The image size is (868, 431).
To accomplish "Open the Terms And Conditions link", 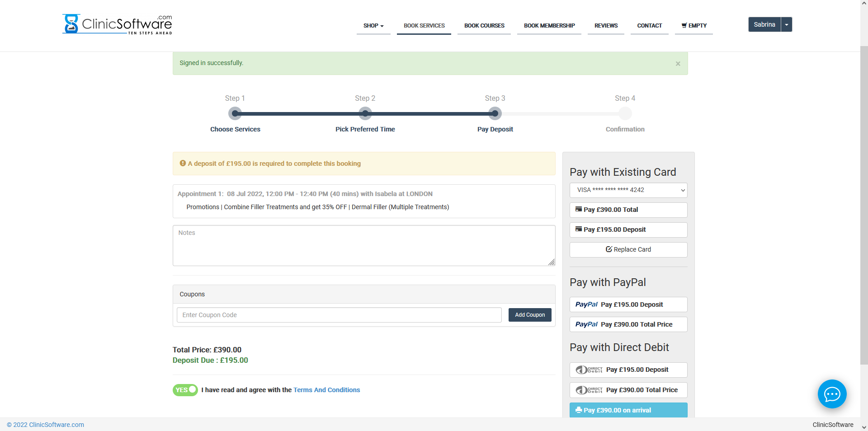I will [326, 390].
